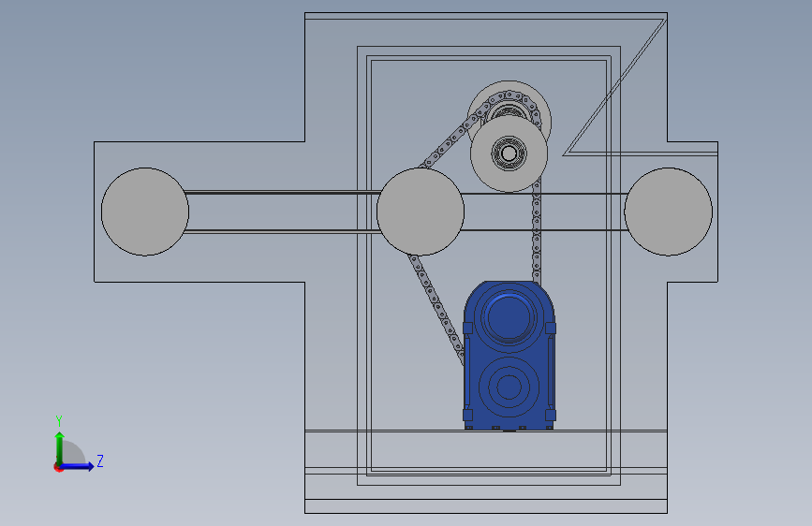Screen dimensions: 812x526
Task: Select the center gray circular disc
Action: tap(420, 212)
